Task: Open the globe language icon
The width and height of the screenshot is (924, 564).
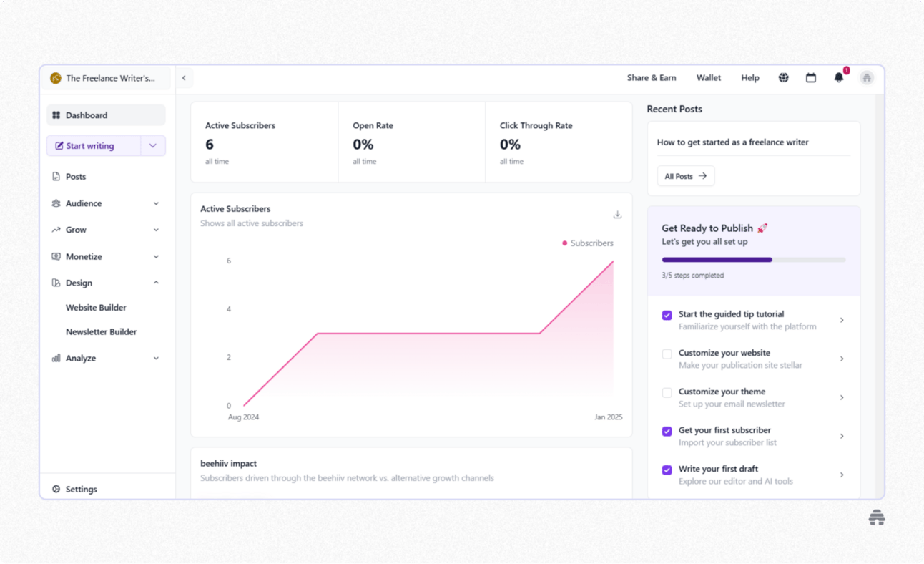Action: pos(783,77)
